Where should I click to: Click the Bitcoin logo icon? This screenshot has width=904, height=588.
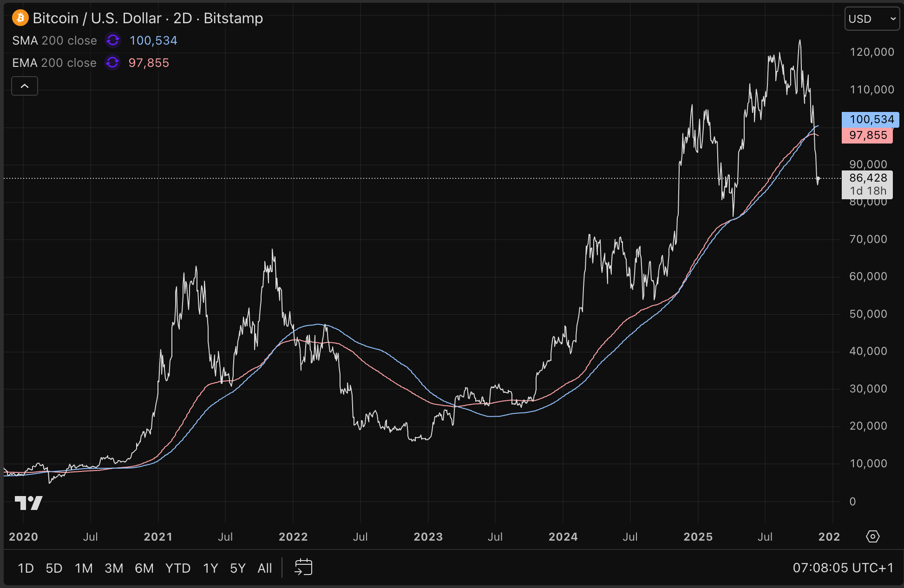[20, 18]
